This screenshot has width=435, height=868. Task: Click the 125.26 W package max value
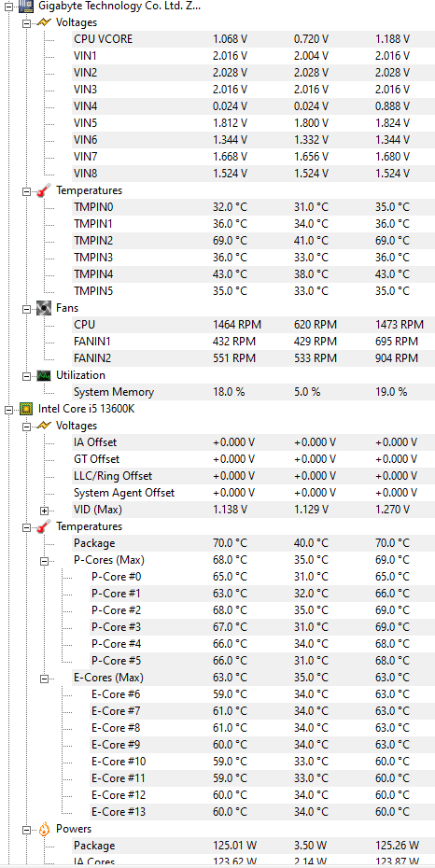pos(397,846)
